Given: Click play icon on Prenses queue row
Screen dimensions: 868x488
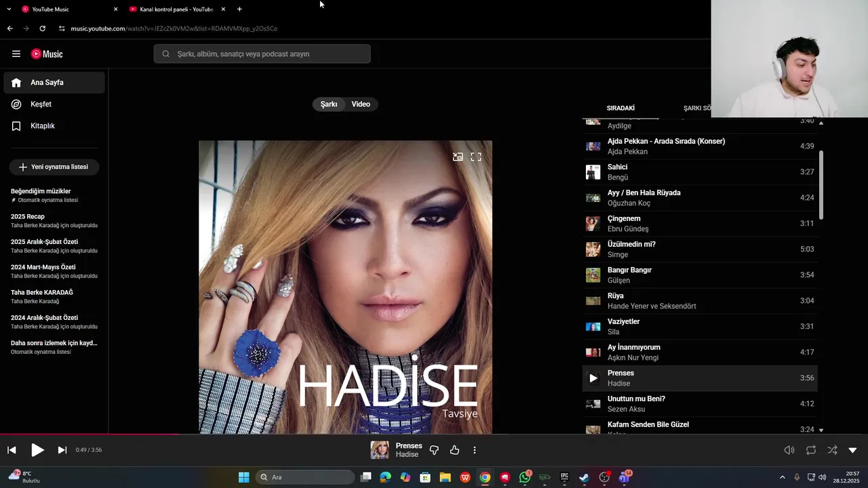Looking at the screenshot, I should [x=593, y=378].
